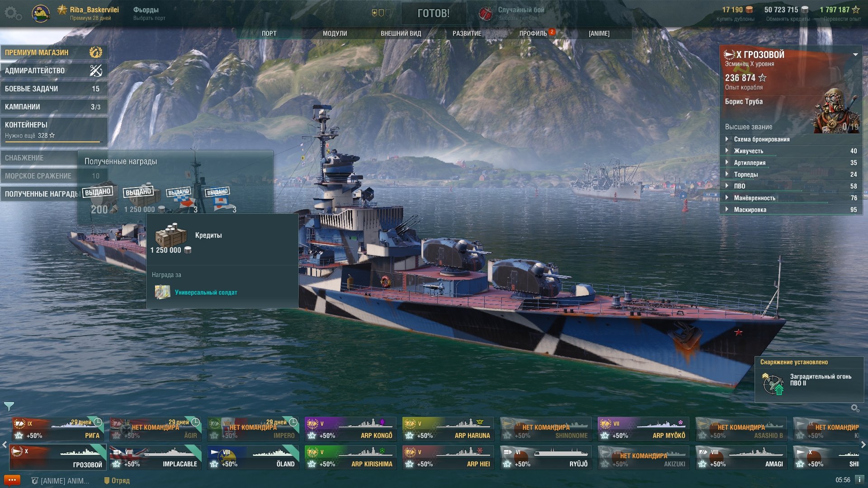Select the ARP Kongō ship thumbnail

tap(351, 429)
